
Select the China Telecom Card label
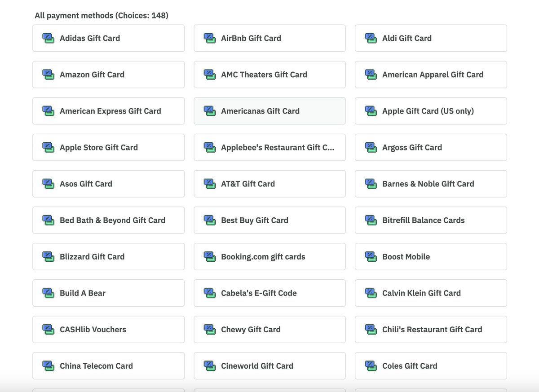pyautogui.click(x=97, y=366)
